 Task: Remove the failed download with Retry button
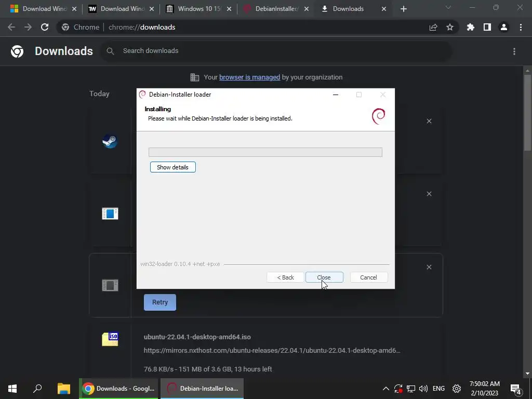tap(429, 267)
